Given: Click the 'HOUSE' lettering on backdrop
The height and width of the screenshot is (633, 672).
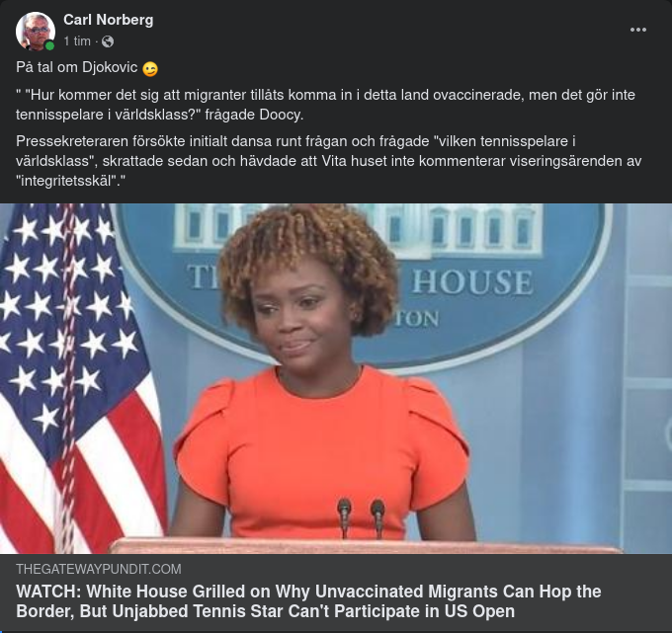Looking at the screenshot, I should [x=472, y=282].
